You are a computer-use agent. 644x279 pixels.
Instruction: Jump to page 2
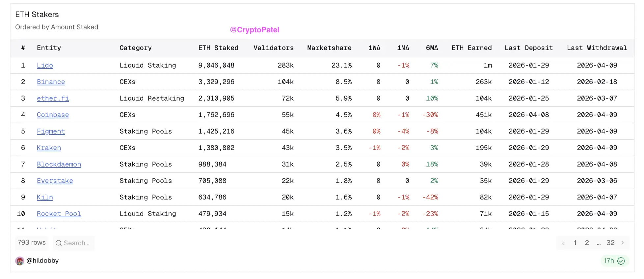(x=587, y=243)
